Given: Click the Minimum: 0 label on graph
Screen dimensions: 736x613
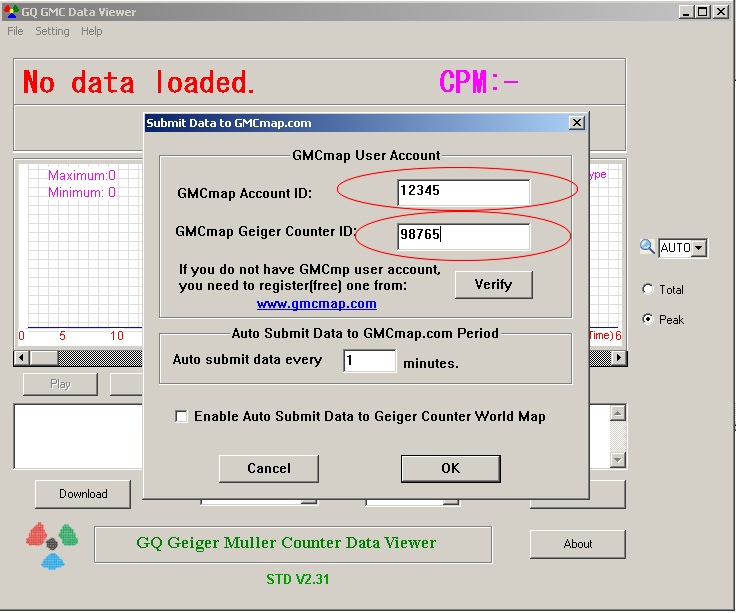Looking at the screenshot, I should (x=82, y=192).
